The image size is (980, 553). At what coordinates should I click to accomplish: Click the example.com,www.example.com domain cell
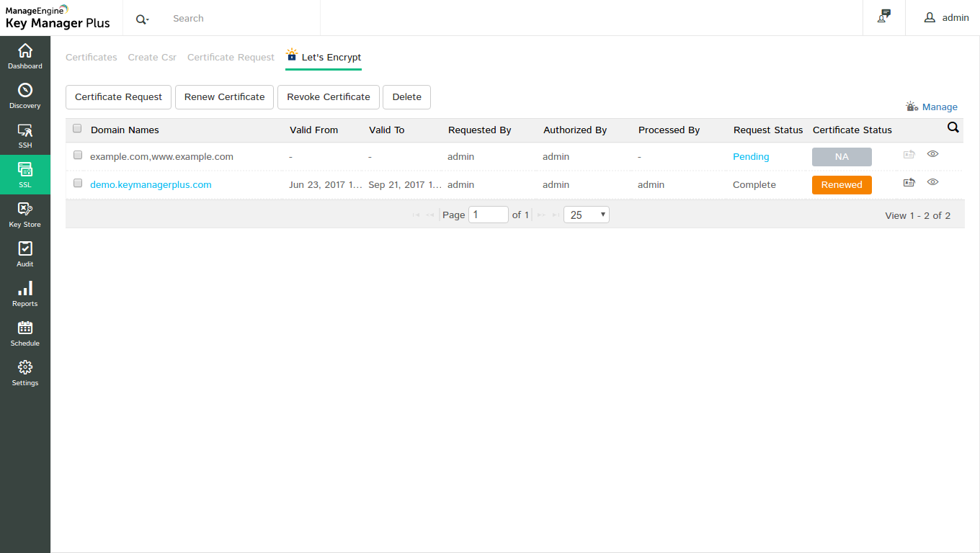coord(161,157)
